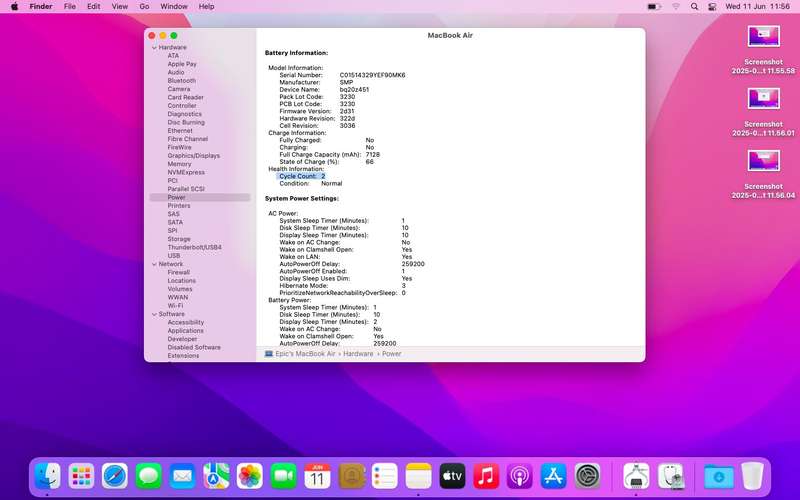Open the File menu
Image resolution: width=800 pixels, height=500 pixels.
point(70,7)
